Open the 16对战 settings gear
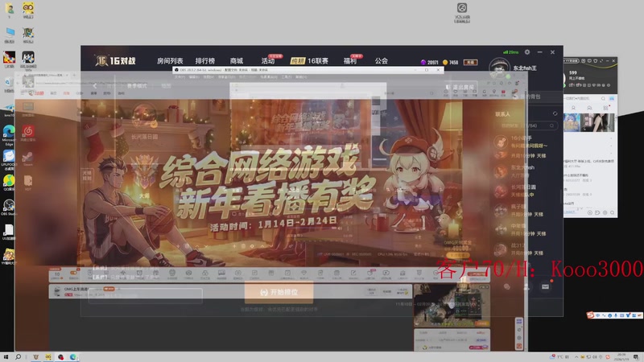The image size is (644, 362). [527, 52]
